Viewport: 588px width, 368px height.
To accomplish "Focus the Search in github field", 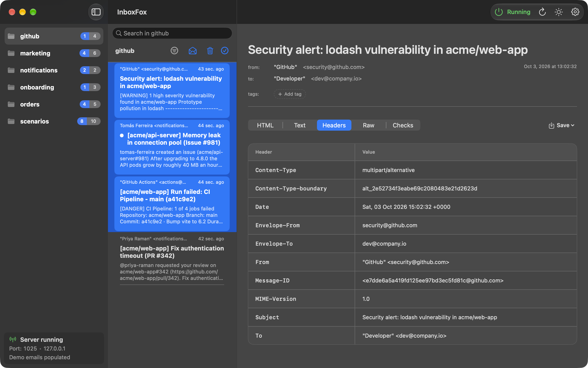I will coord(172,33).
